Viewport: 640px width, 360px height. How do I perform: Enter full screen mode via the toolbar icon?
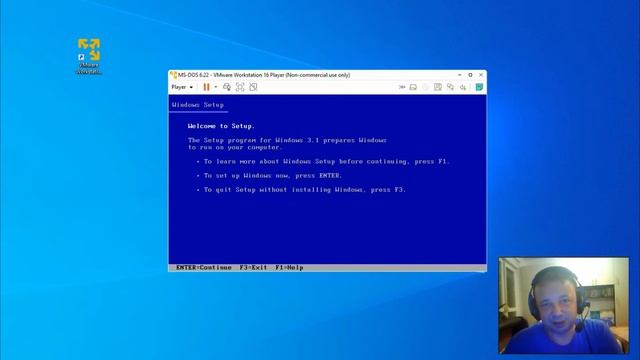tap(240, 87)
